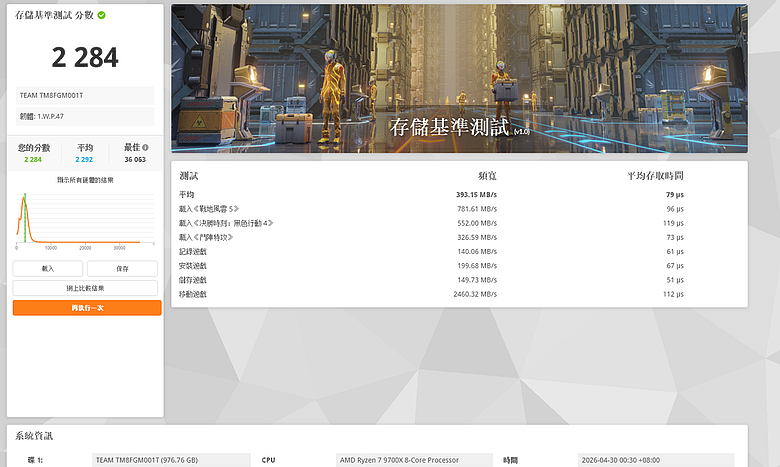Screen dimensions: 780x467
Task: Click the 保存 button
Action: 122,269
